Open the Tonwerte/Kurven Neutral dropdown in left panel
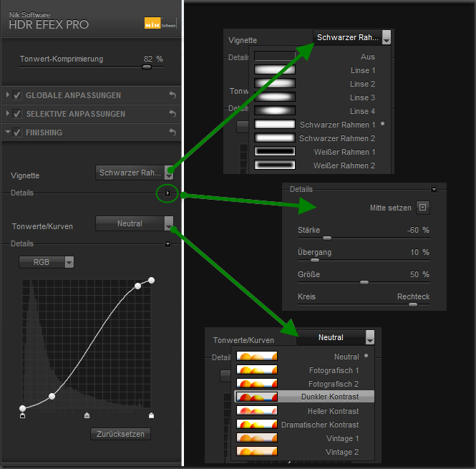This screenshot has width=476, height=469. tap(135, 223)
